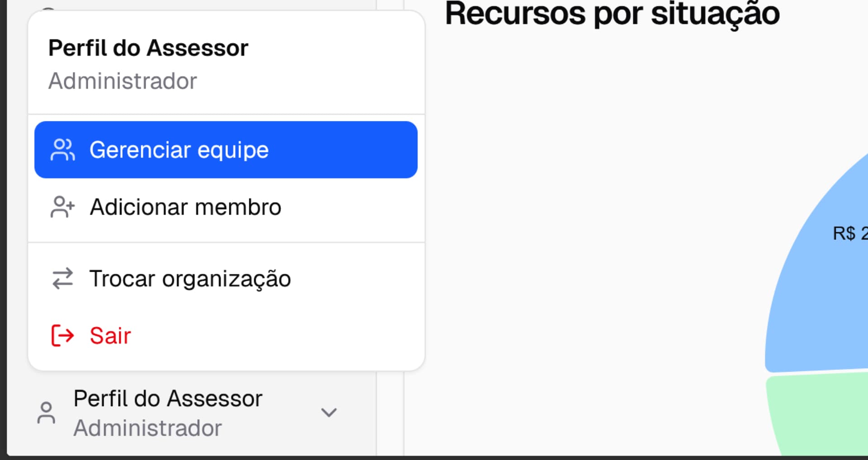Click the user profile icon next to Perfil do Assessor
The height and width of the screenshot is (460, 868).
[x=47, y=412]
